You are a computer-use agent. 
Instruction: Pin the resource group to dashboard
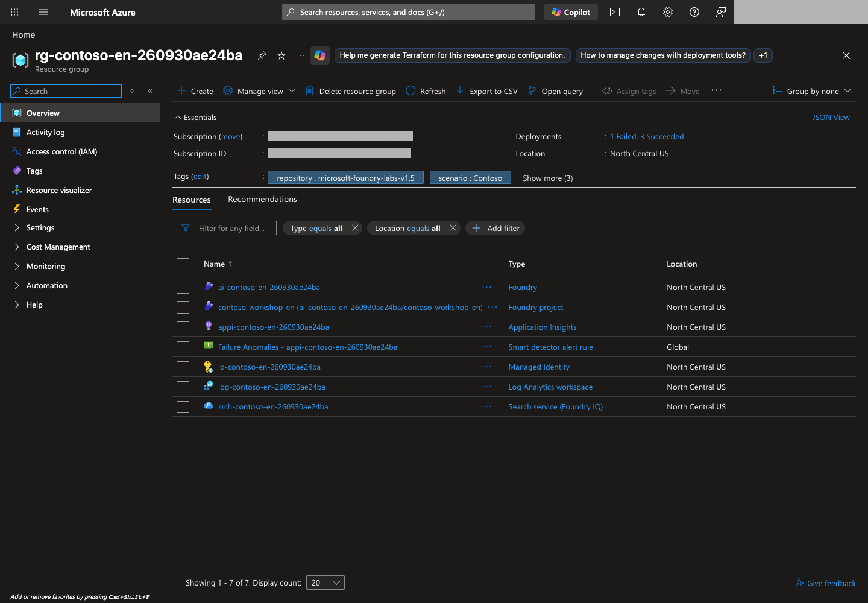tap(262, 55)
